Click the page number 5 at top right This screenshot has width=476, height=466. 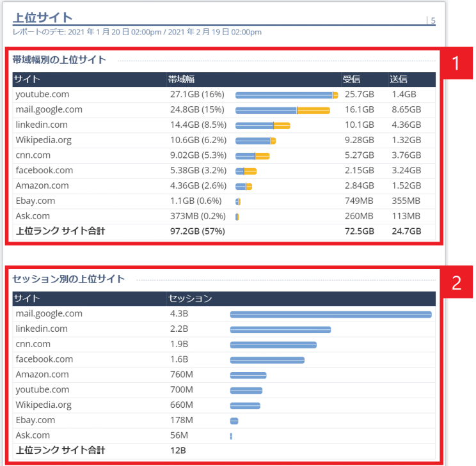(433, 20)
